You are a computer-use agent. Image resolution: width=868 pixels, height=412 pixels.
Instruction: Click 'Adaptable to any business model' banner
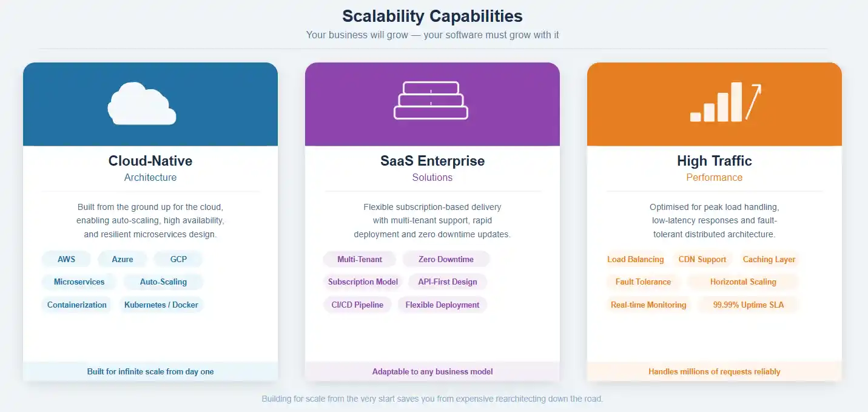point(432,371)
